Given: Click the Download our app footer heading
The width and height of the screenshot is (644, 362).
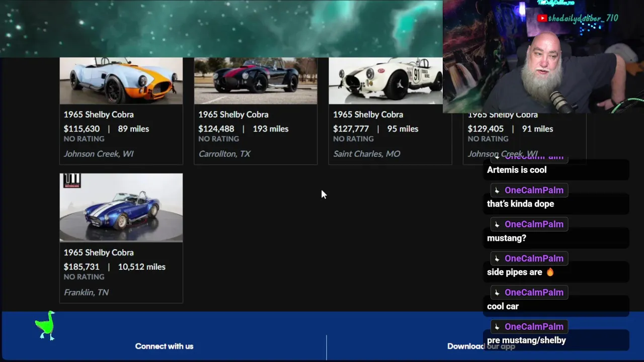Looking at the screenshot, I should (x=481, y=346).
